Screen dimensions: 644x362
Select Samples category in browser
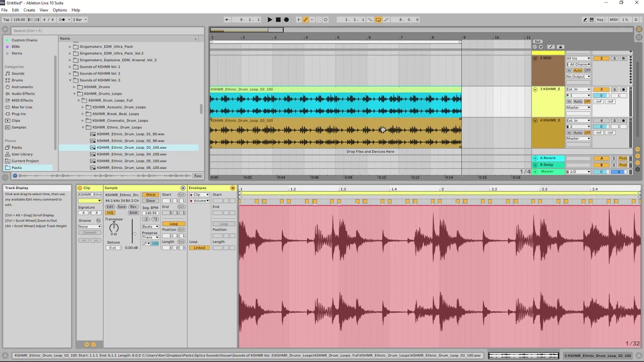[19, 127]
